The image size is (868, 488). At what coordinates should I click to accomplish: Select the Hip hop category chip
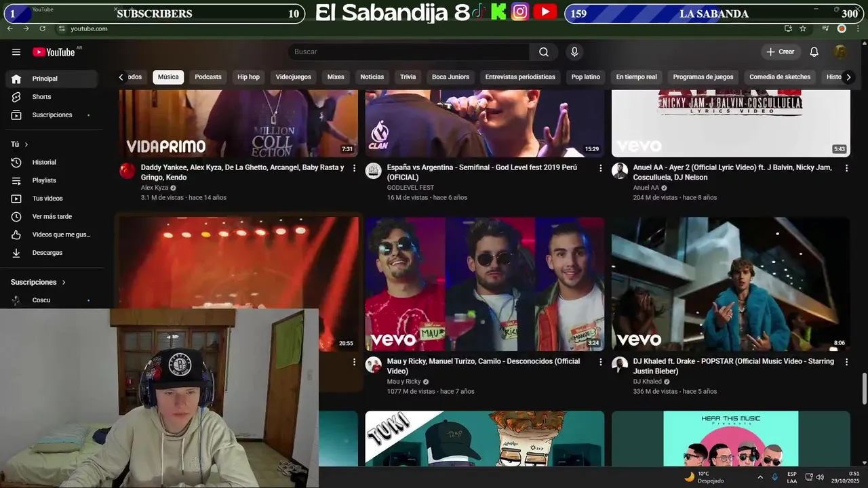tap(248, 77)
